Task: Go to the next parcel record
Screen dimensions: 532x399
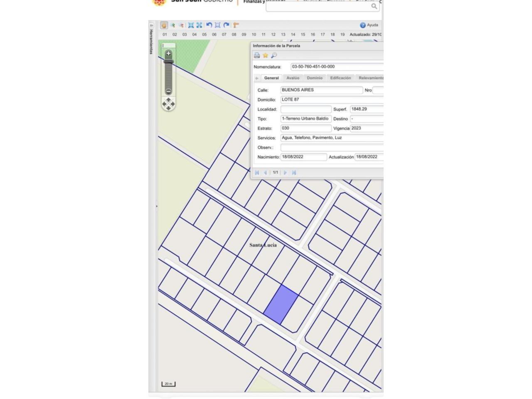Action: tap(285, 172)
